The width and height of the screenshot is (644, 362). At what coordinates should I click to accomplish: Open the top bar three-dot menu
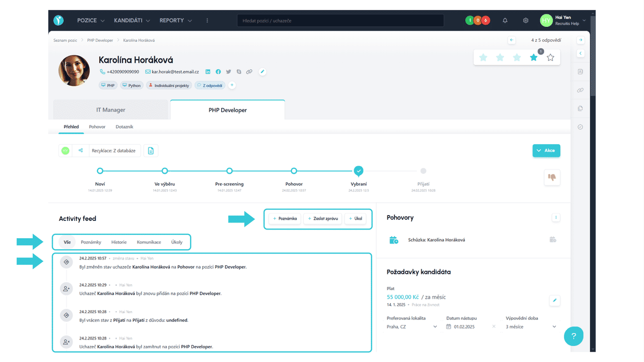(207, 20)
